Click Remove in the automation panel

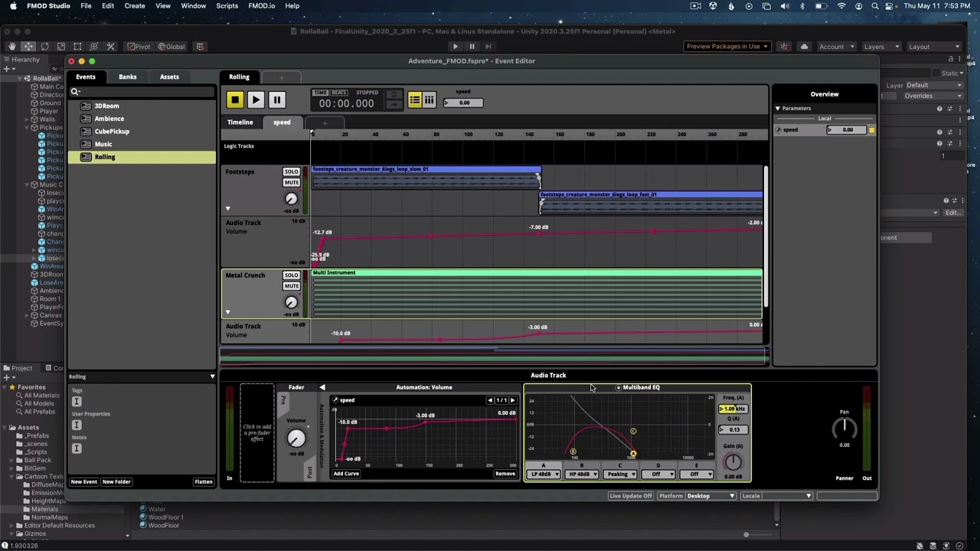[505, 474]
